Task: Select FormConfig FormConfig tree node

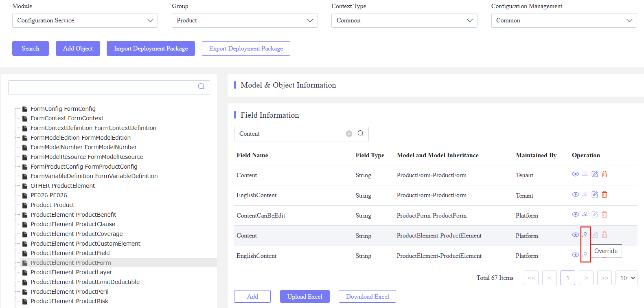Action: [63, 109]
